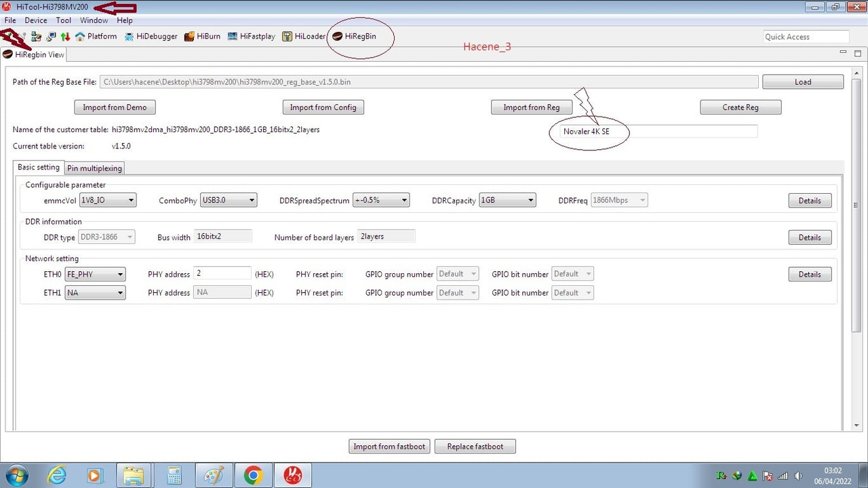Open the ETH0 FE_PHY dropdown
Viewport: 868px width, 488px height.
95,274
